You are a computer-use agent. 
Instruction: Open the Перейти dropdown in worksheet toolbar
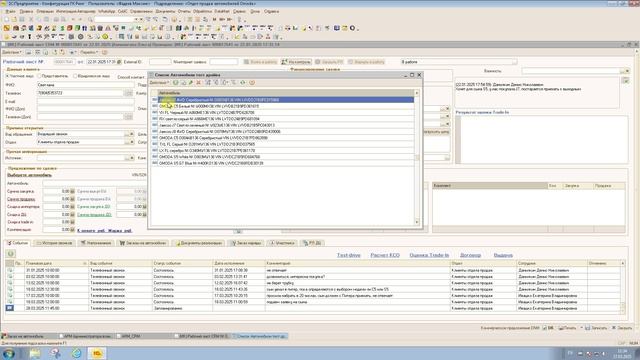[x=89, y=52]
